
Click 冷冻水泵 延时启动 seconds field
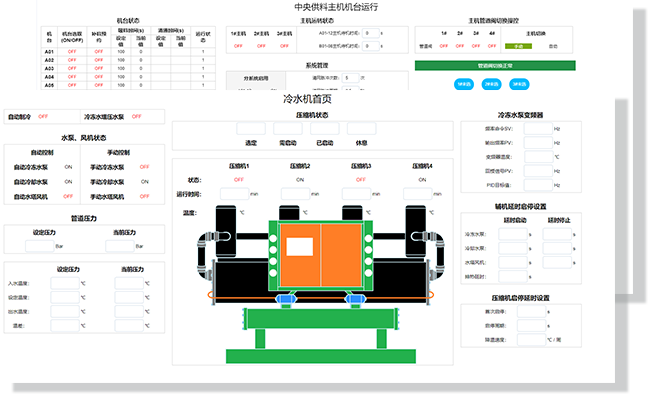[x=513, y=234]
